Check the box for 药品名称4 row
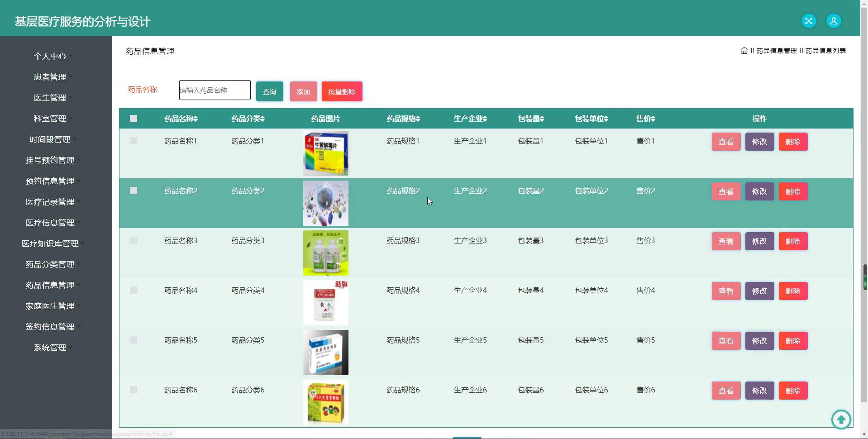The image size is (868, 439). pos(134,290)
